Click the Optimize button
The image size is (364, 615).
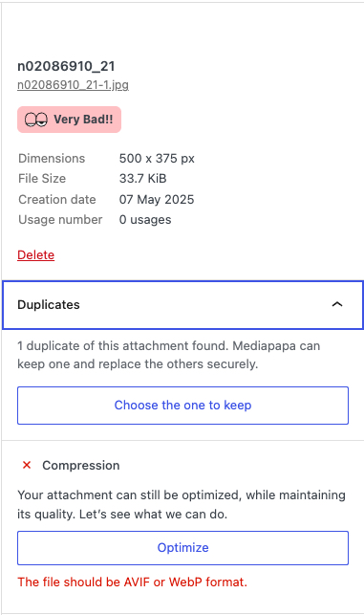point(182,547)
